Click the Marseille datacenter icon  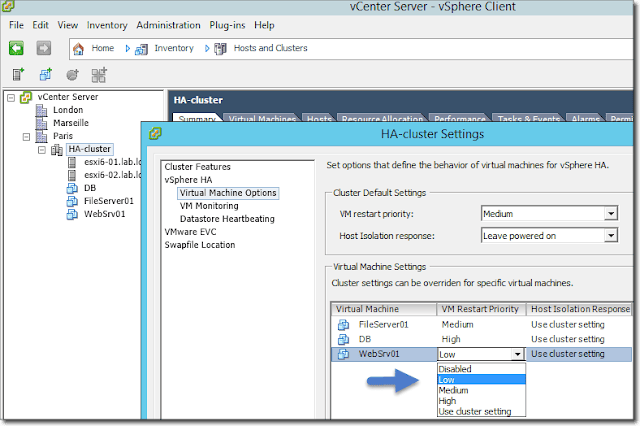pyautogui.click(x=41, y=123)
